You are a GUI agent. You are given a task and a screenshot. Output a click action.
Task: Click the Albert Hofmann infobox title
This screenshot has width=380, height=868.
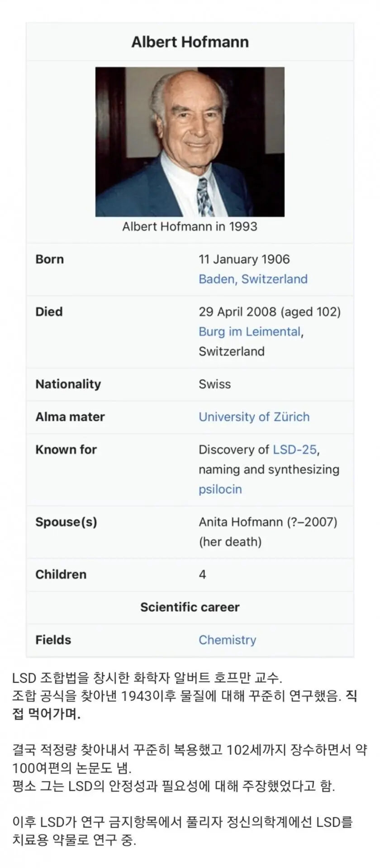point(190,42)
